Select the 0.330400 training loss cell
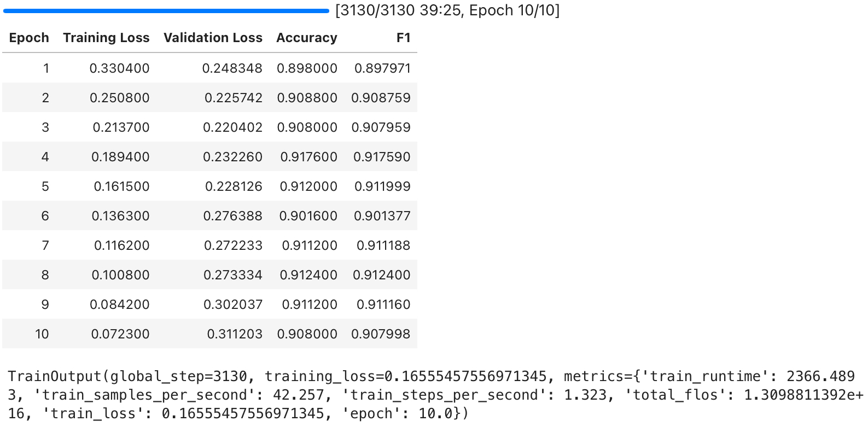 119,68
